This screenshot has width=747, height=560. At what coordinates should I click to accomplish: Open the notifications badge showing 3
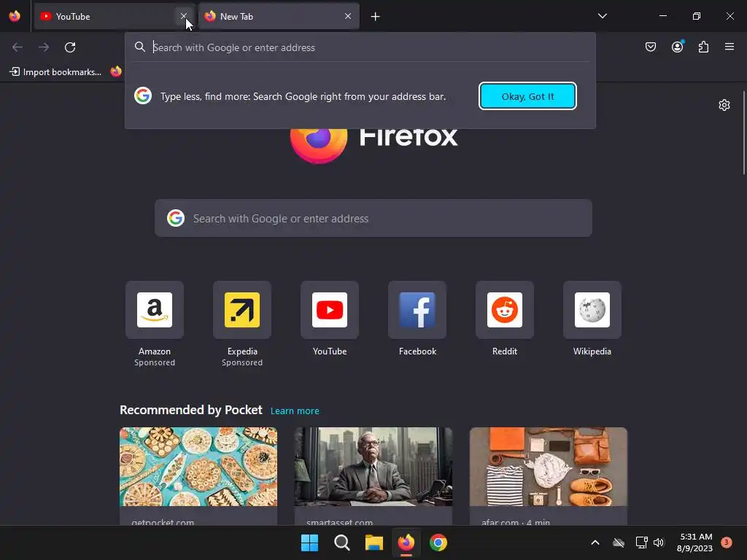coord(726,542)
